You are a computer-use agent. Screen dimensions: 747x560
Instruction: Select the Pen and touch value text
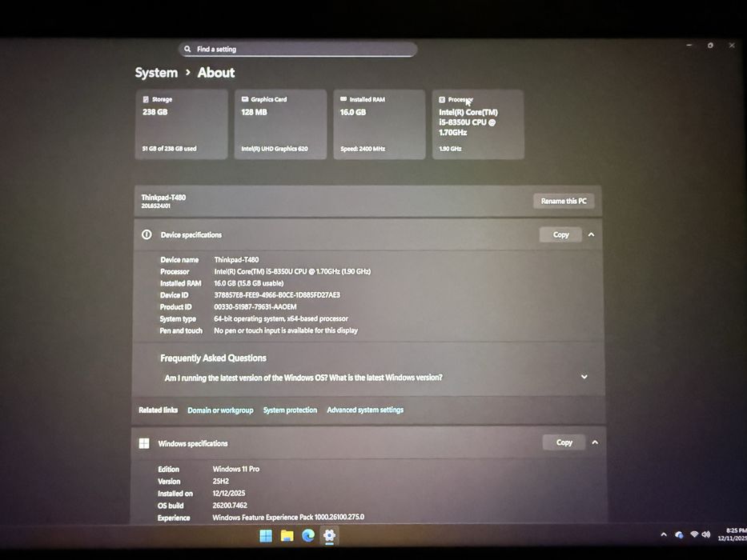pos(286,330)
